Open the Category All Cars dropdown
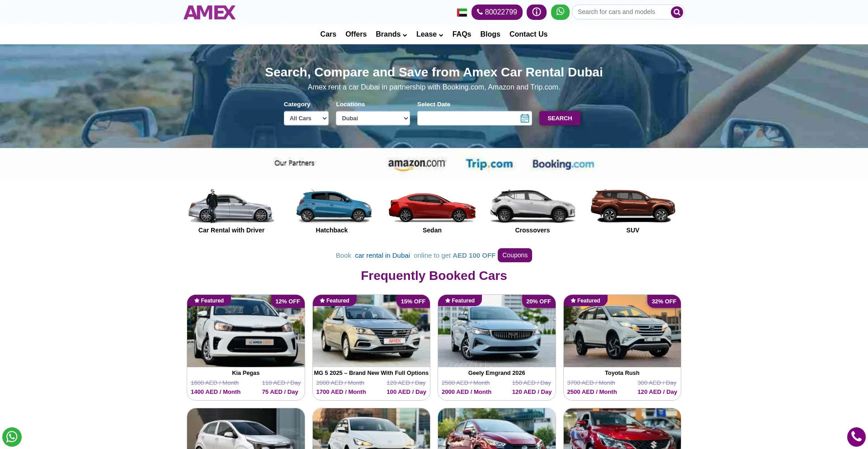868x449 pixels. [x=306, y=118]
